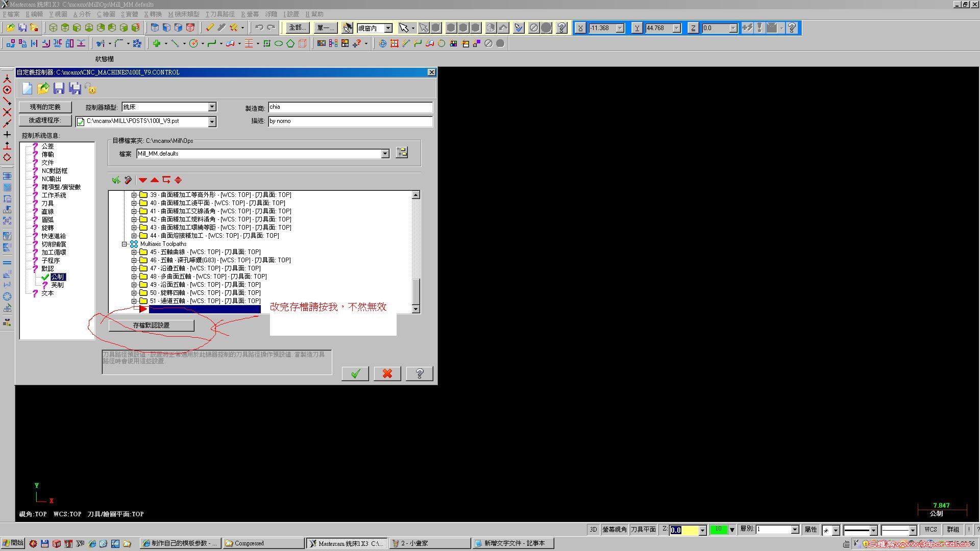
Task: Click the new control definition icon
Action: (27, 88)
